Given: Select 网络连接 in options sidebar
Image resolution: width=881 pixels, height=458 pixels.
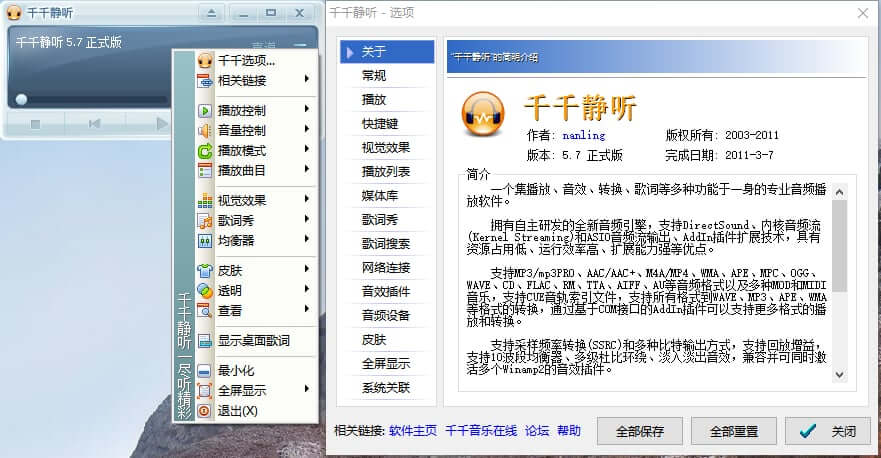Looking at the screenshot, I should coord(387,267).
